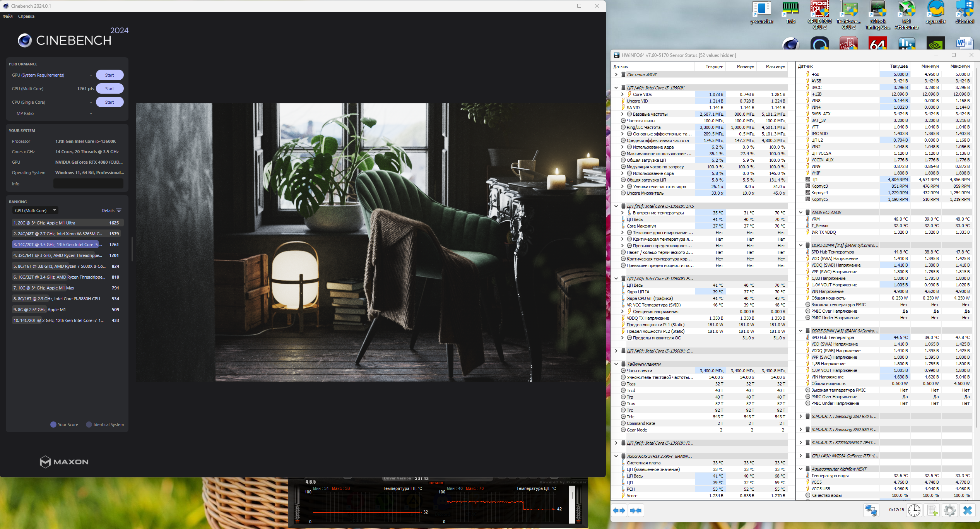Open Файл menu in Cinebench
Viewport: 980px width, 529px height.
(8, 16)
